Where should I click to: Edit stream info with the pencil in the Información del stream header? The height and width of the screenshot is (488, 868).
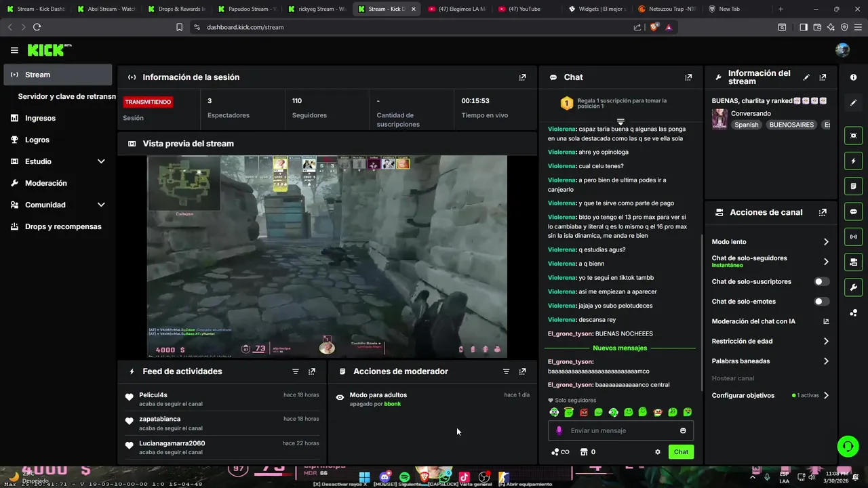[806, 77]
